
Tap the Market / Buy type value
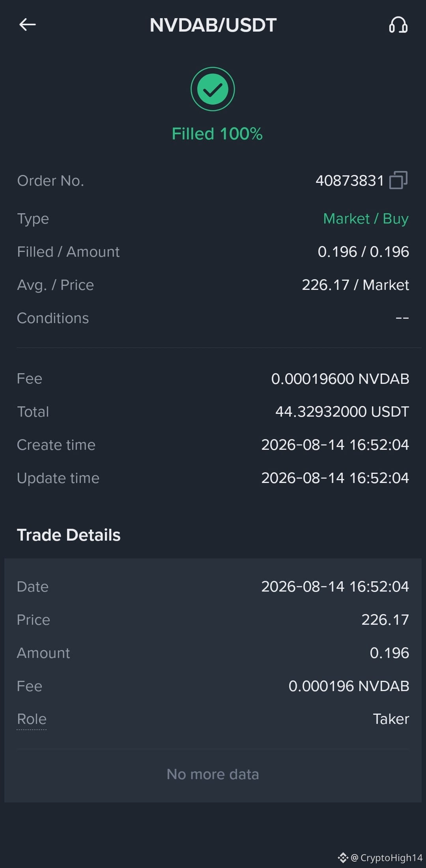click(366, 218)
